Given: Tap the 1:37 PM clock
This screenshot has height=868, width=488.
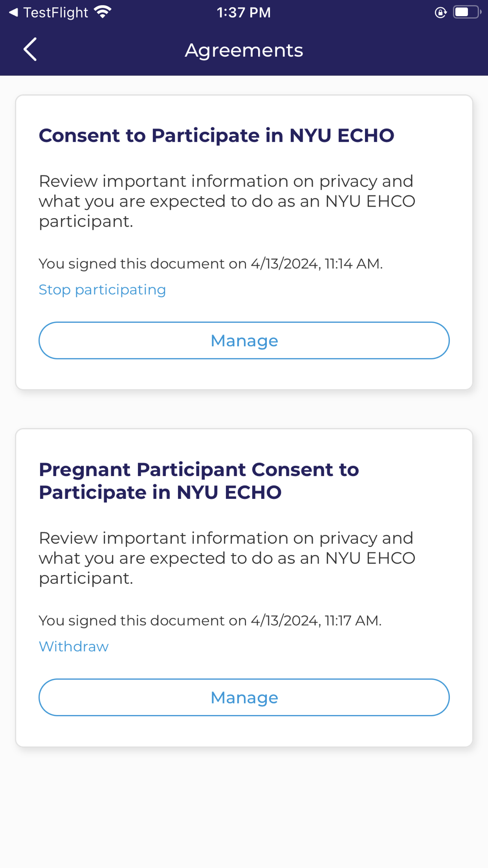Looking at the screenshot, I should [x=244, y=13].
